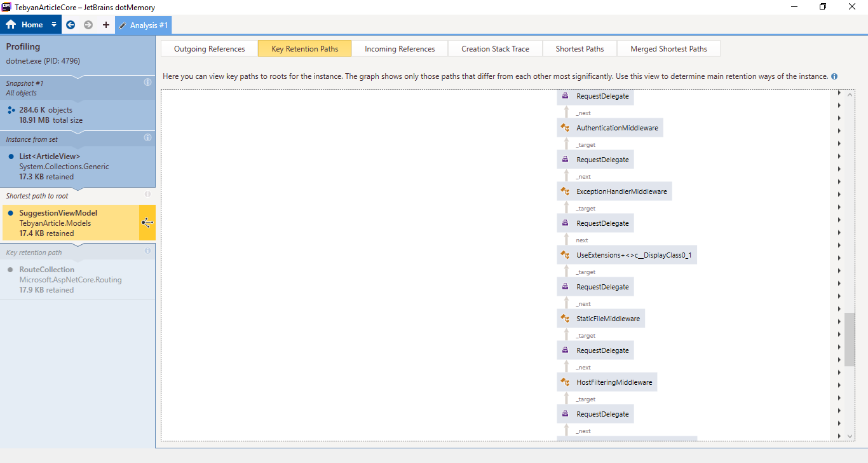
Task: Click the branching graph icon beside SuggestionViewModel
Action: 147,223
